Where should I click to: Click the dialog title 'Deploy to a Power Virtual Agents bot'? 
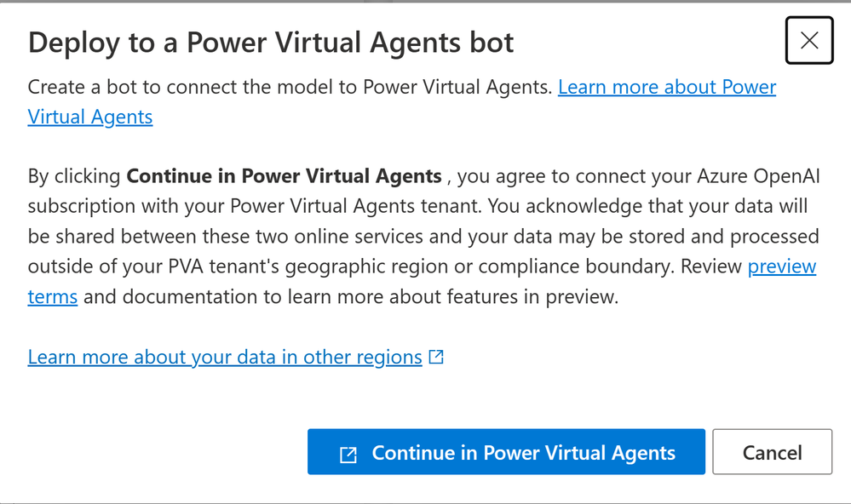point(271,43)
